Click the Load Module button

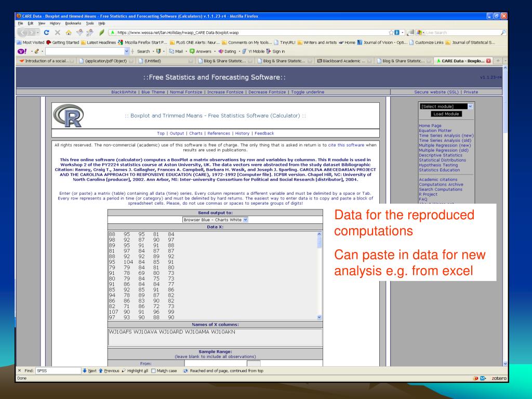(x=446, y=114)
